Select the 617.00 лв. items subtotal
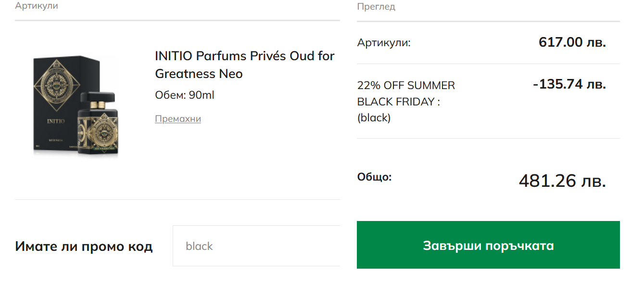This screenshot has height=286, width=644. [x=572, y=42]
